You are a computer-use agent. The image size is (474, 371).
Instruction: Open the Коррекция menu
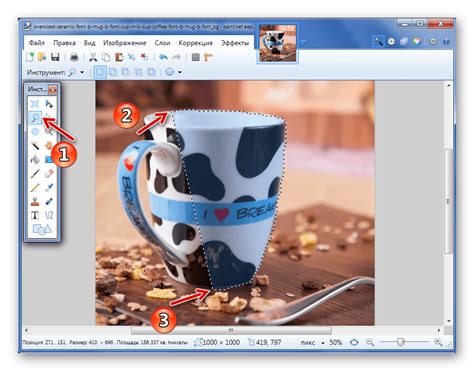point(196,43)
